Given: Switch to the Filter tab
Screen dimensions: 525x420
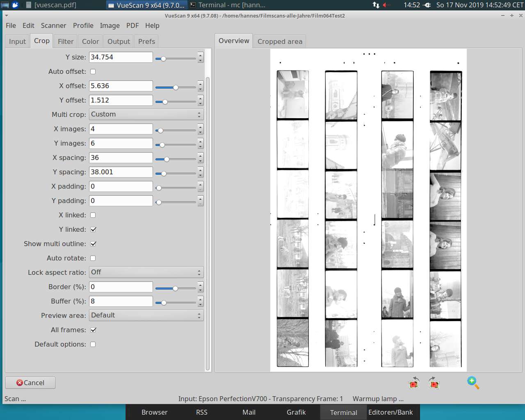Looking at the screenshot, I should (66, 41).
